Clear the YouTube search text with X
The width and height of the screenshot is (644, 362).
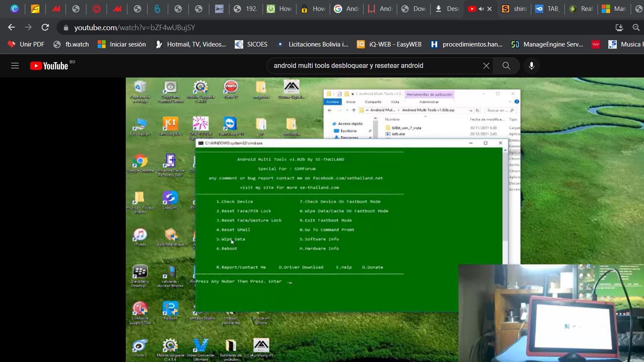(x=486, y=66)
